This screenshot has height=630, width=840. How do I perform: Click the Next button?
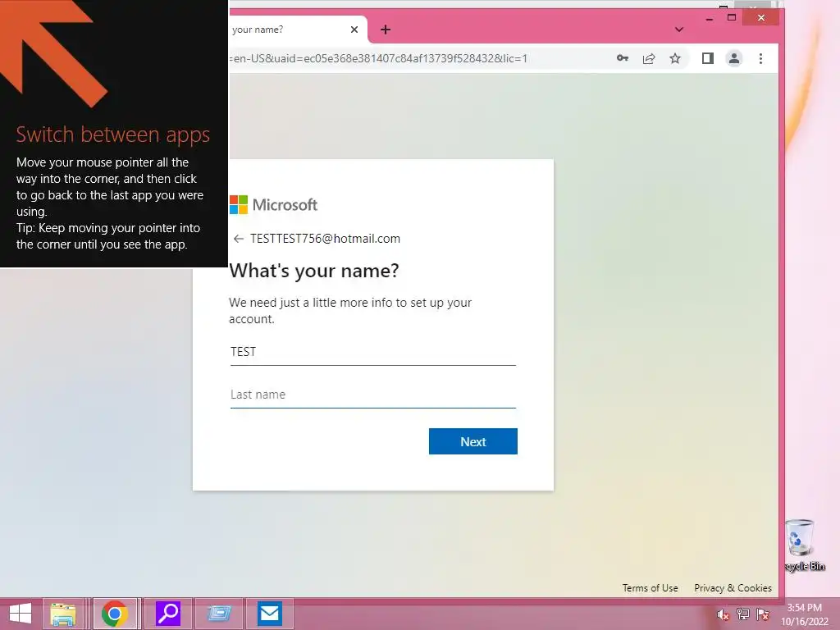pos(473,441)
